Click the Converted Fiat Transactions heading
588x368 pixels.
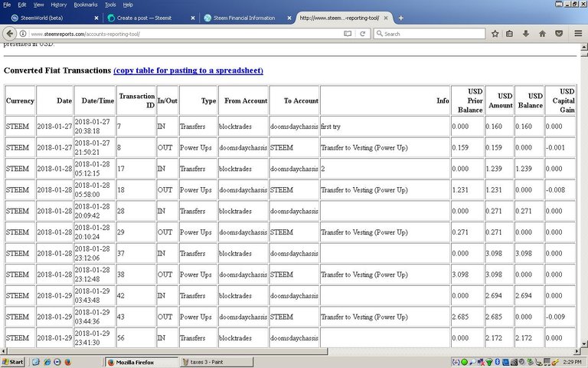57,71
